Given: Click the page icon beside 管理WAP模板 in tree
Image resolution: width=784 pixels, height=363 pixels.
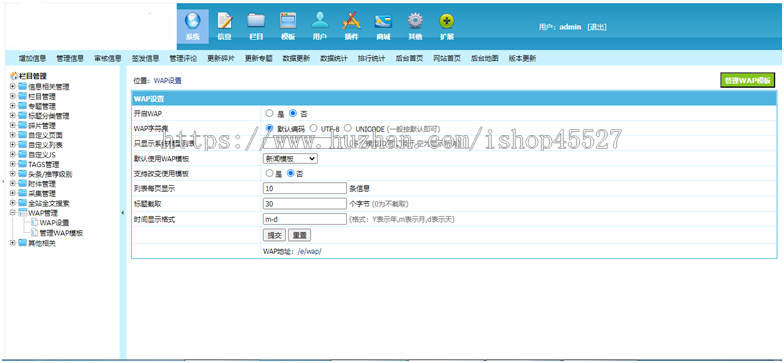Looking at the screenshot, I should [x=34, y=232].
